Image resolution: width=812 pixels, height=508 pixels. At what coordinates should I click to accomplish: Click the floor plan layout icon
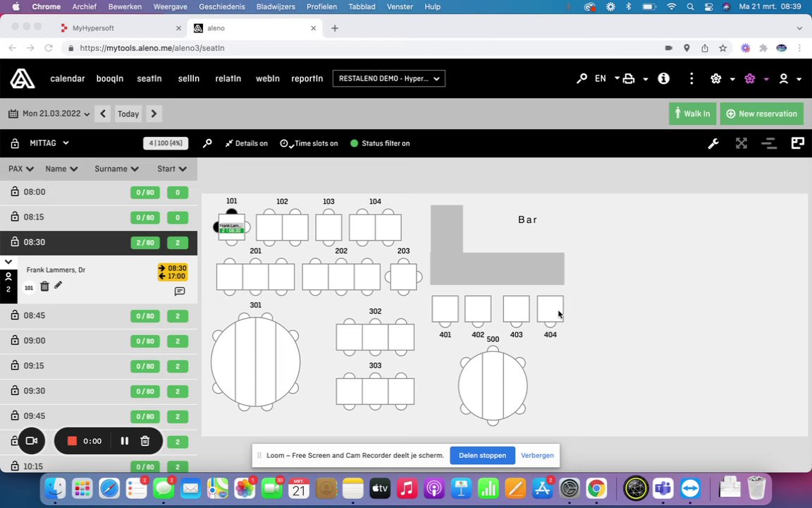pyautogui.click(x=797, y=144)
